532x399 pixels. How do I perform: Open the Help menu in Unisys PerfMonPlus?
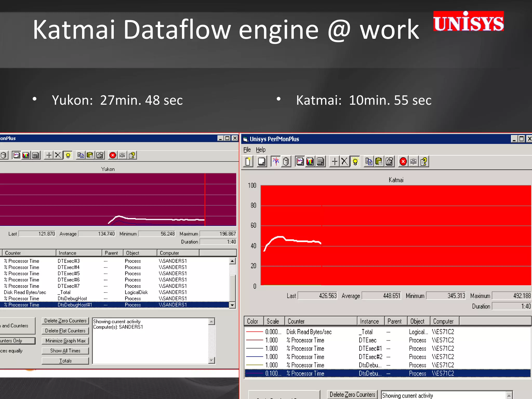click(261, 150)
